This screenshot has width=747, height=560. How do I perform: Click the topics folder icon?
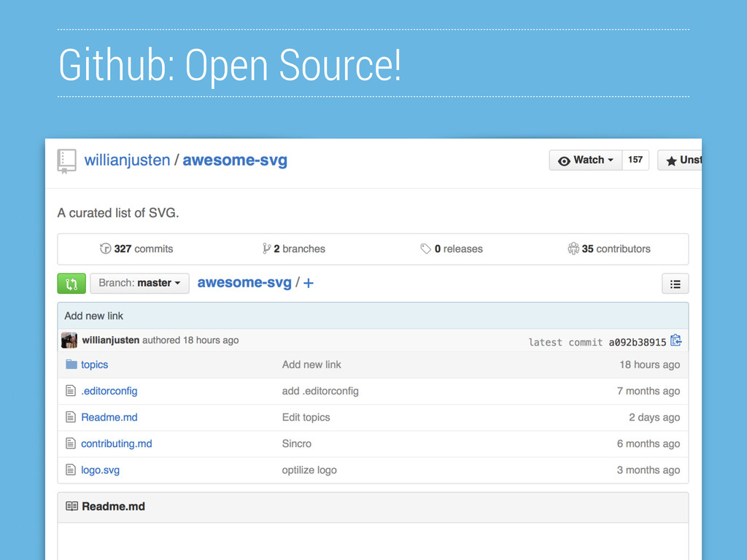coord(71,365)
